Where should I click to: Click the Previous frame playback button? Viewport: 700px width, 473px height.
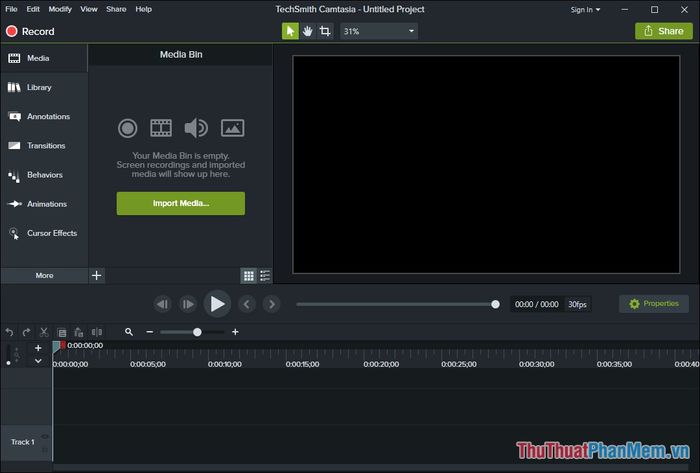tap(163, 304)
